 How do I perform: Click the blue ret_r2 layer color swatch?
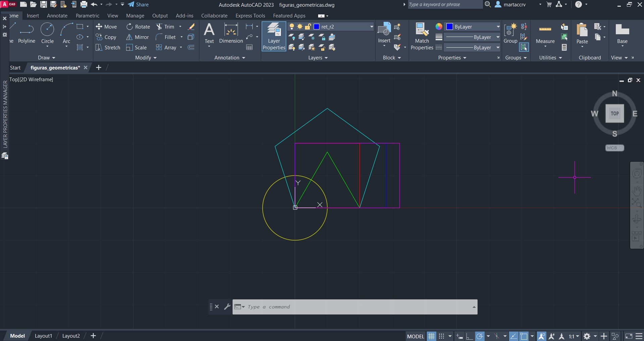pyautogui.click(x=316, y=27)
